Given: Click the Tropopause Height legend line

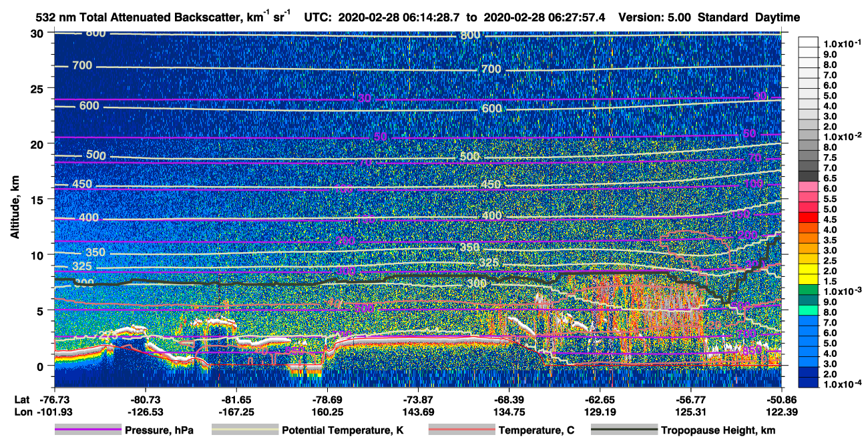Looking at the screenshot, I should click(x=623, y=430).
